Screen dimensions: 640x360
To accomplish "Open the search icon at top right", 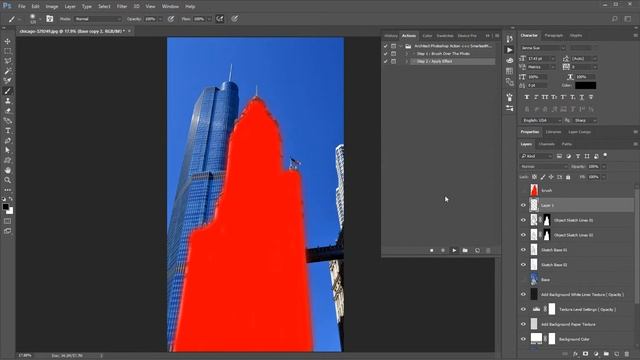I will tap(615, 19).
